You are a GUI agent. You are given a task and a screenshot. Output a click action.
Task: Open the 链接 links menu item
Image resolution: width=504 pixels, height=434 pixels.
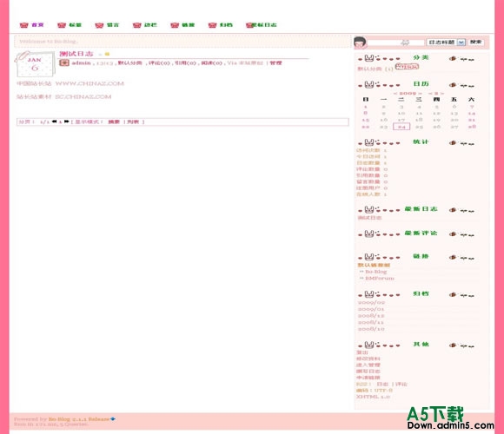(x=188, y=25)
